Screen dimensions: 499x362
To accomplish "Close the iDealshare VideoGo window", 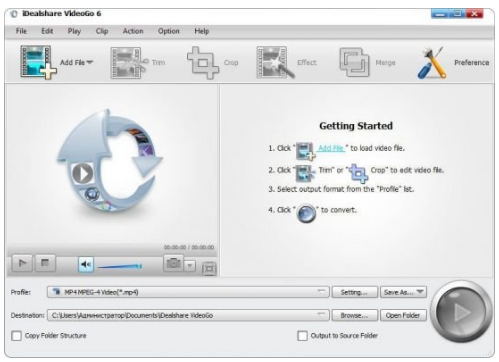I will (475, 14).
